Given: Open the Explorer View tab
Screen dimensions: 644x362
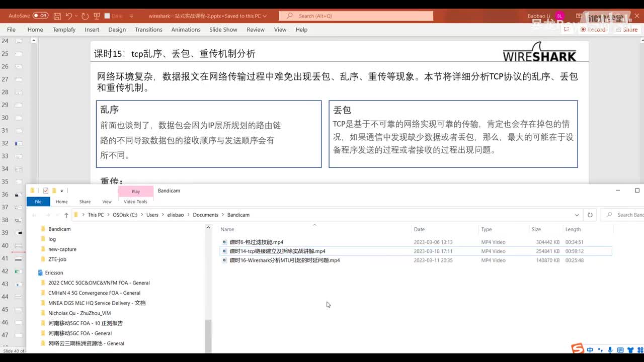Looking at the screenshot, I should (107, 202).
